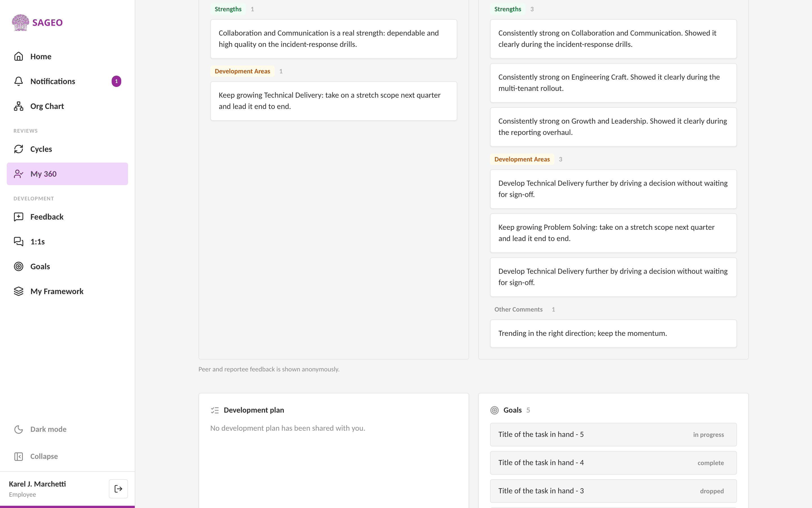Click 'Trending in the right direction' comment
Screen dimensions: 812x508
tap(613, 333)
